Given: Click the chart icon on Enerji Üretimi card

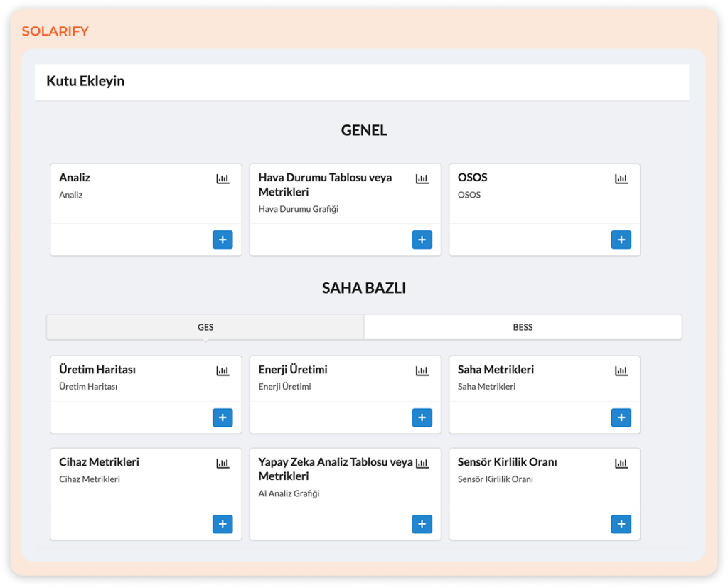Looking at the screenshot, I should click(422, 370).
